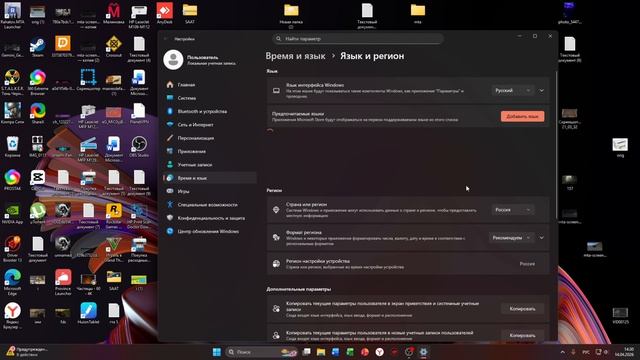Image resolution: width=640 pixels, height=360 pixels.
Task: Open the SAAT folder at top of desktop
Action: [x=190, y=13]
